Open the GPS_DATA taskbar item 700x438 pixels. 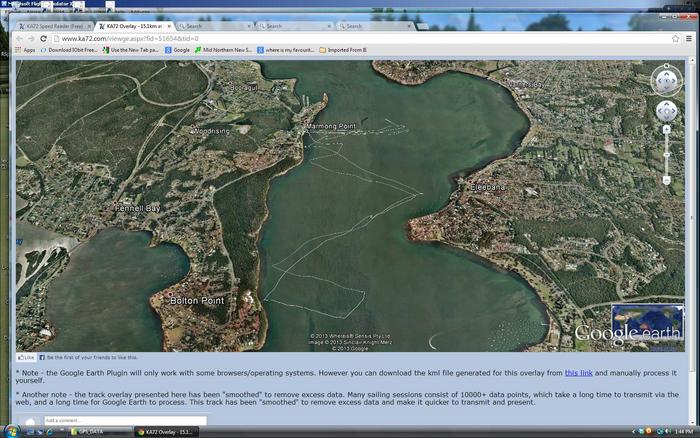coord(100,432)
